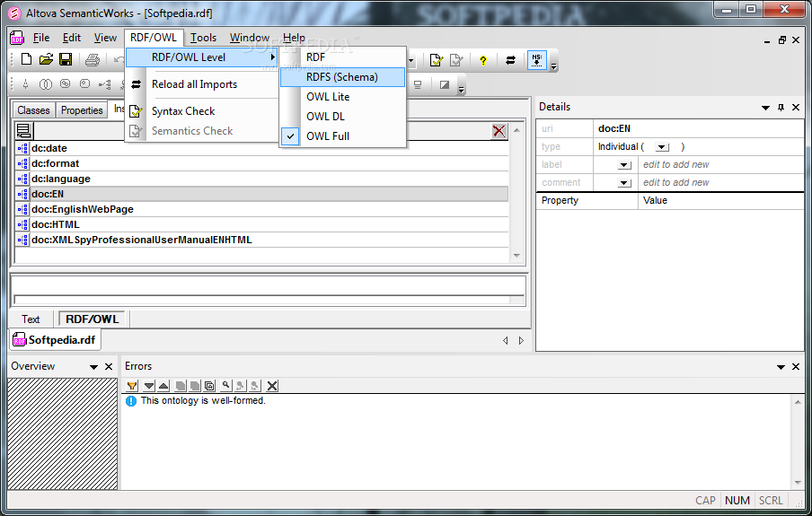Click the SemanticWorks RDF document icon in menu bar
812x516 pixels.
tap(17, 38)
